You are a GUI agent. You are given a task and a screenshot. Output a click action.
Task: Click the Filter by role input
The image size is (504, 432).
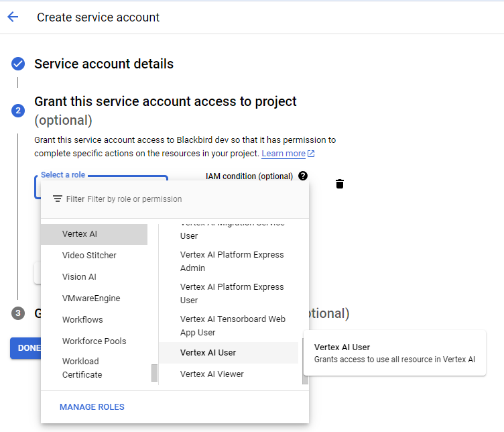pyautogui.click(x=134, y=199)
